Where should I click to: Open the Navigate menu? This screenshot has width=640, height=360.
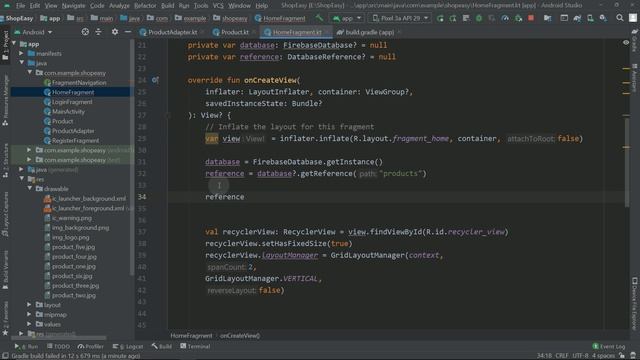73,6
